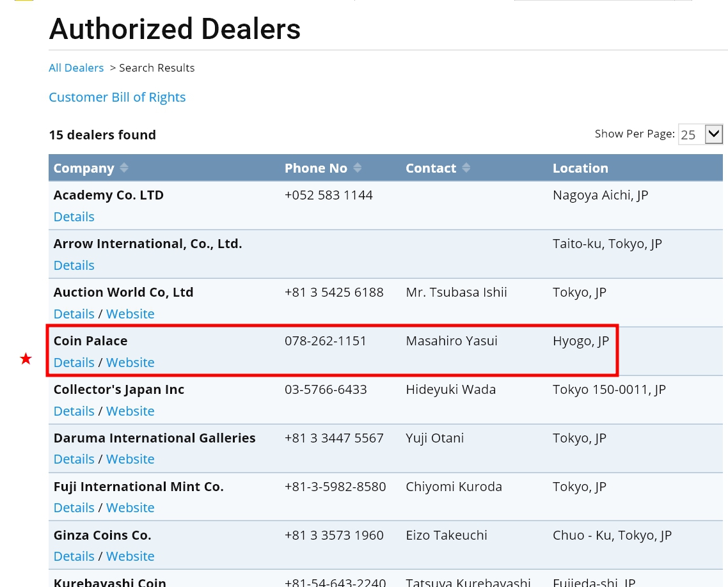This screenshot has height=587, width=728.
Task: View Details for Academy Co. LTD
Action: (x=74, y=217)
